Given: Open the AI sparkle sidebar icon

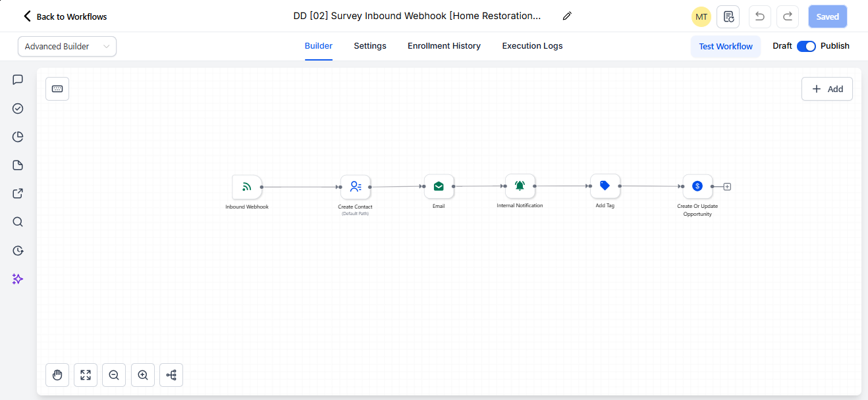Looking at the screenshot, I should (x=18, y=279).
